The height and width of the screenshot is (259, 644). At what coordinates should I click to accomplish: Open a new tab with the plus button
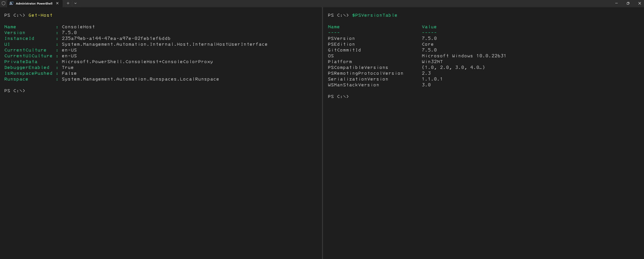68,3
